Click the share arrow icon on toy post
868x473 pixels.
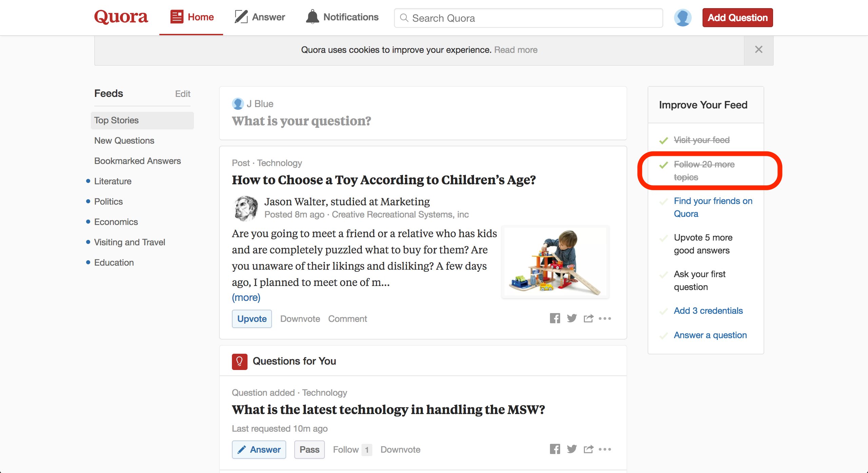point(589,318)
